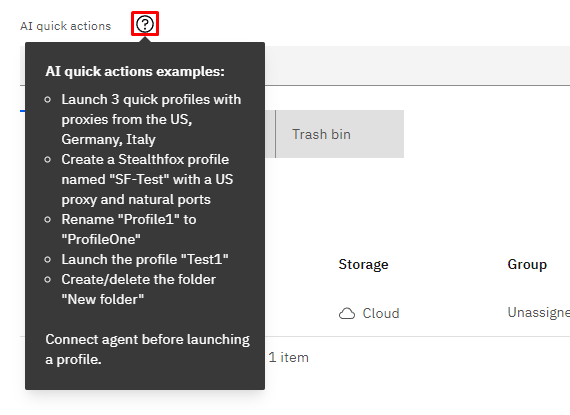Select the Create/delete "New folder" example
This screenshot has width=570, height=415.
point(139,289)
